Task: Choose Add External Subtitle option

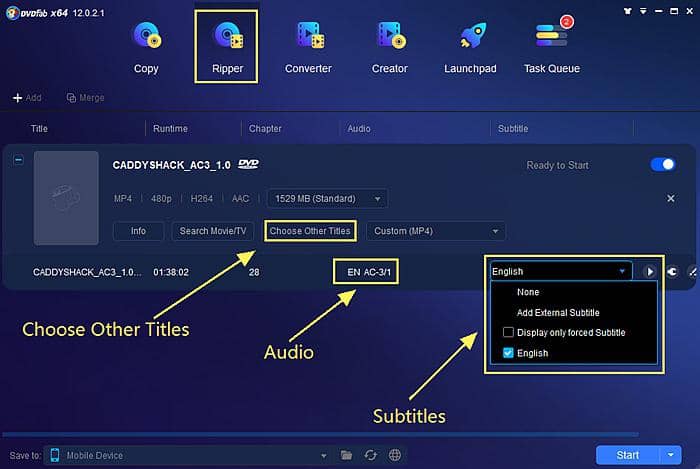Action: [x=558, y=312]
